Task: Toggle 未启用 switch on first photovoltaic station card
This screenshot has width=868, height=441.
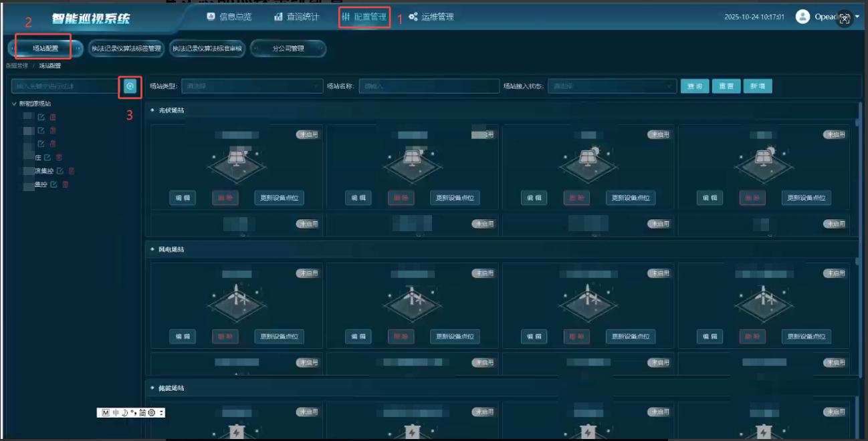Action: coord(308,134)
